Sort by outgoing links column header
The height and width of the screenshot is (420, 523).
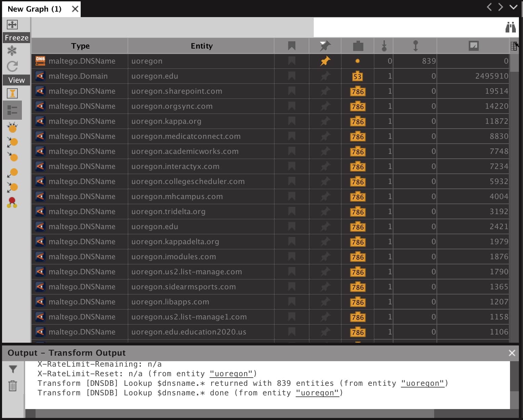(415, 46)
